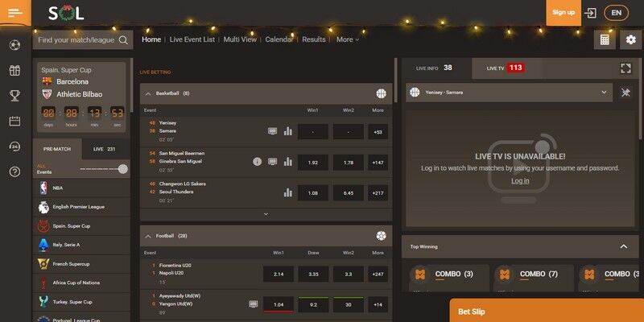Open the hamburger main menu
The image size is (644, 322).
tap(15, 12)
